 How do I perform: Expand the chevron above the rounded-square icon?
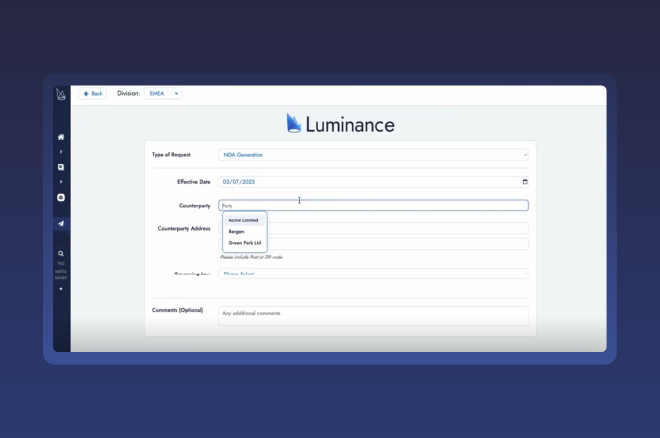click(x=61, y=182)
